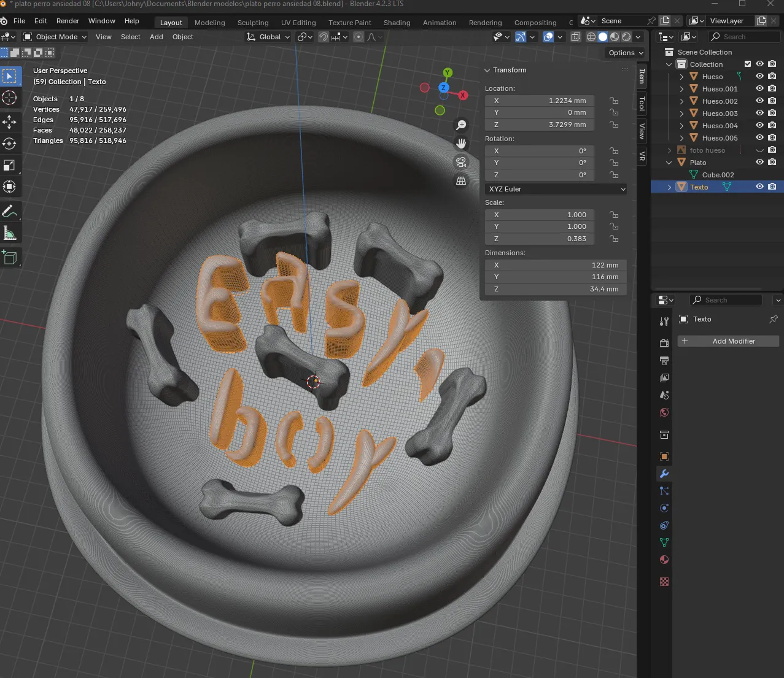
Task: Open the Object menu
Action: click(x=182, y=37)
